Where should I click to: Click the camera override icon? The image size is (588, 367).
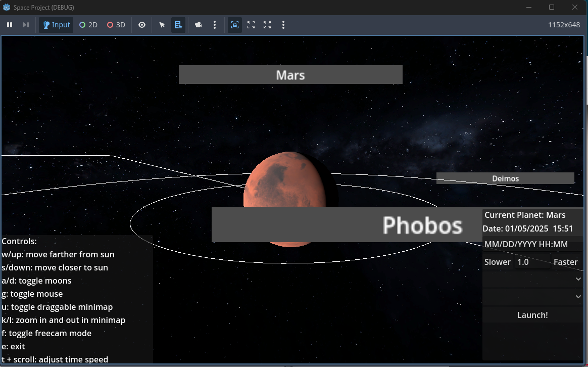[x=198, y=25]
